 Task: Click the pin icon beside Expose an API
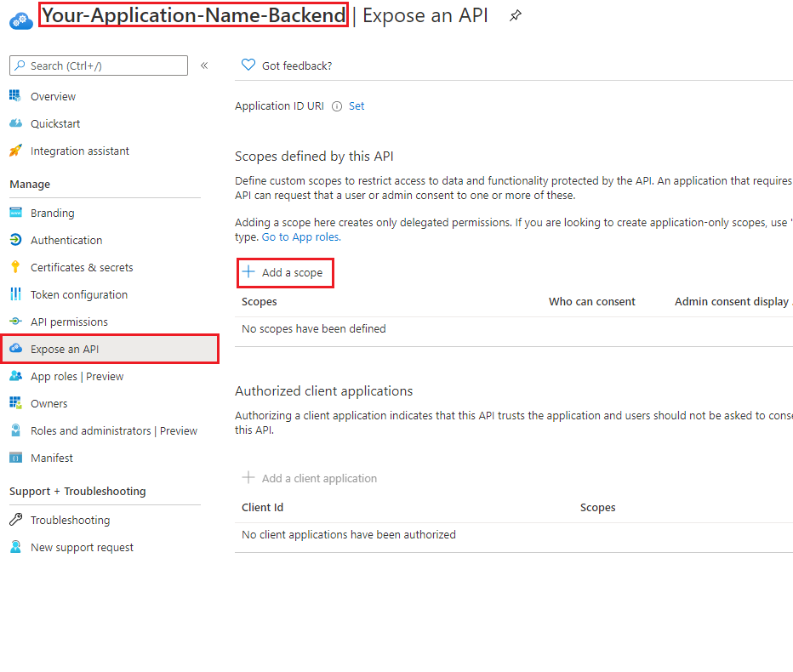tap(515, 15)
